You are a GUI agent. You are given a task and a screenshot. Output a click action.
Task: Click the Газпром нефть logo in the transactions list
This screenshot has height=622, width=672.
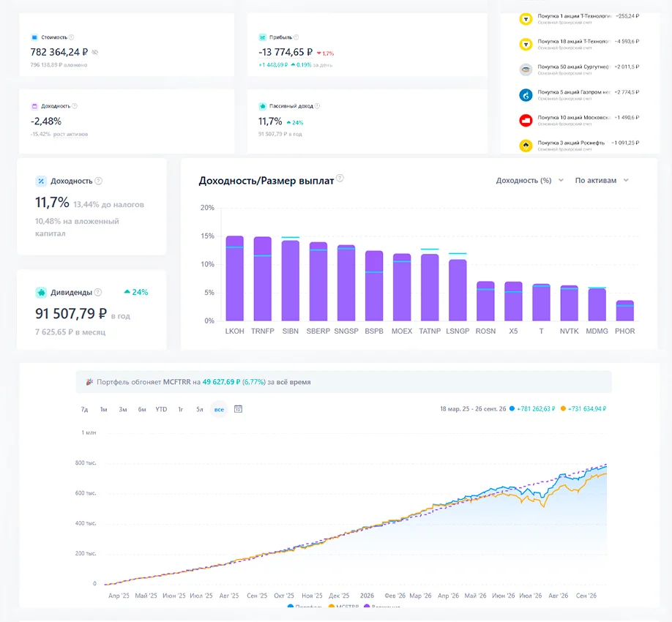point(526,95)
